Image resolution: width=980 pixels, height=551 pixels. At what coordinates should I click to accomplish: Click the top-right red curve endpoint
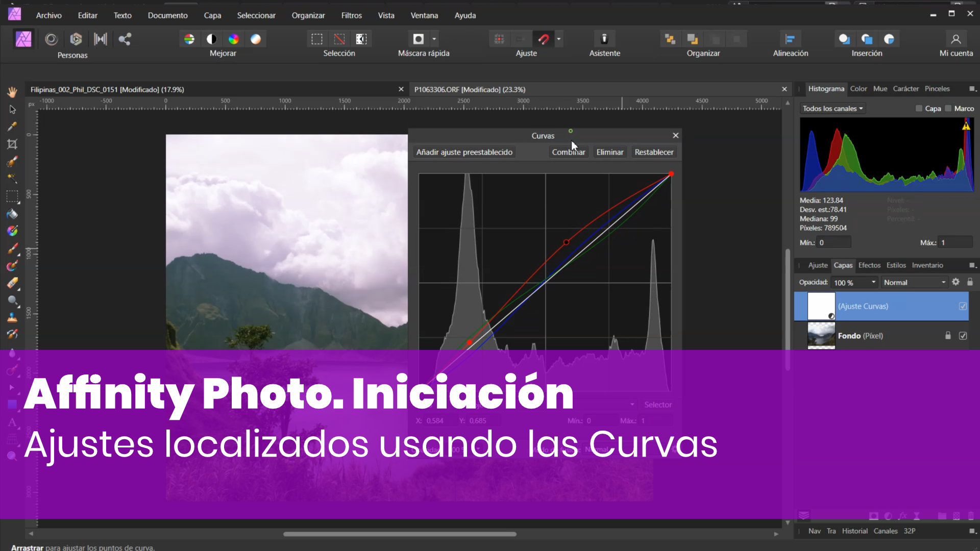click(671, 174)
